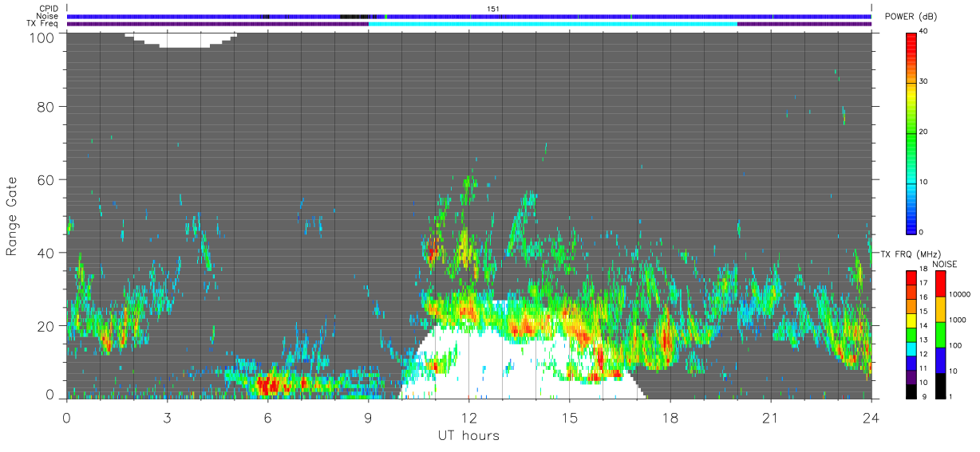Viewport: 980px width, 452px height.
Task: Click the 20 tick on Range Gate axis
Action: click(x=46, y=326)
